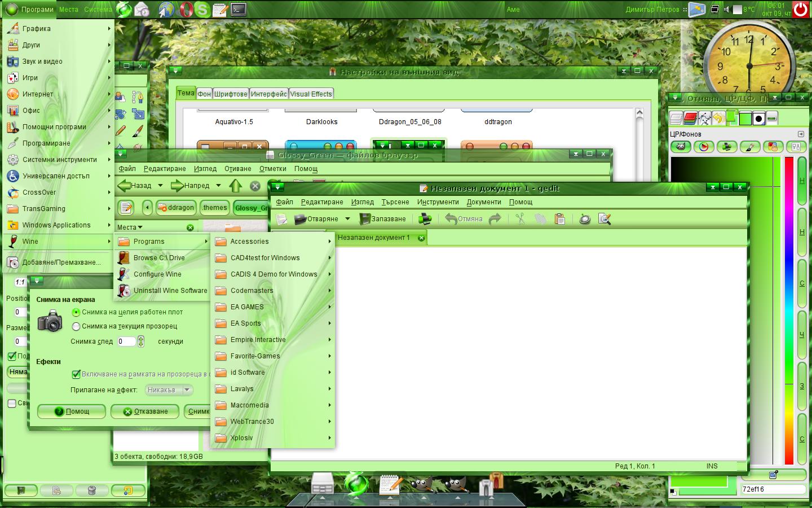This screenshot has height=508, width=812.
Task: Select the watercolor brush selector in GIMP
Action: 750,147
